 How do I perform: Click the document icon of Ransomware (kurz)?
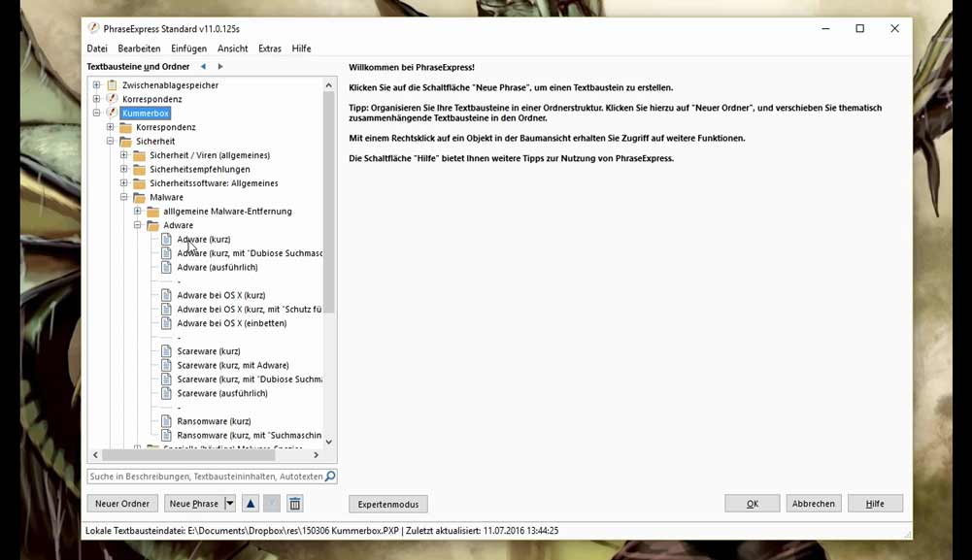click(166, 420)
